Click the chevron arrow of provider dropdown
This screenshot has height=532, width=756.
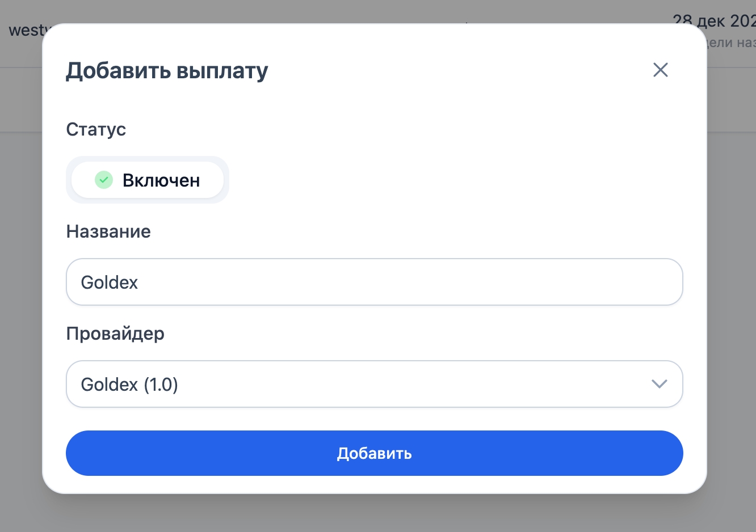(x=658, y=384)
